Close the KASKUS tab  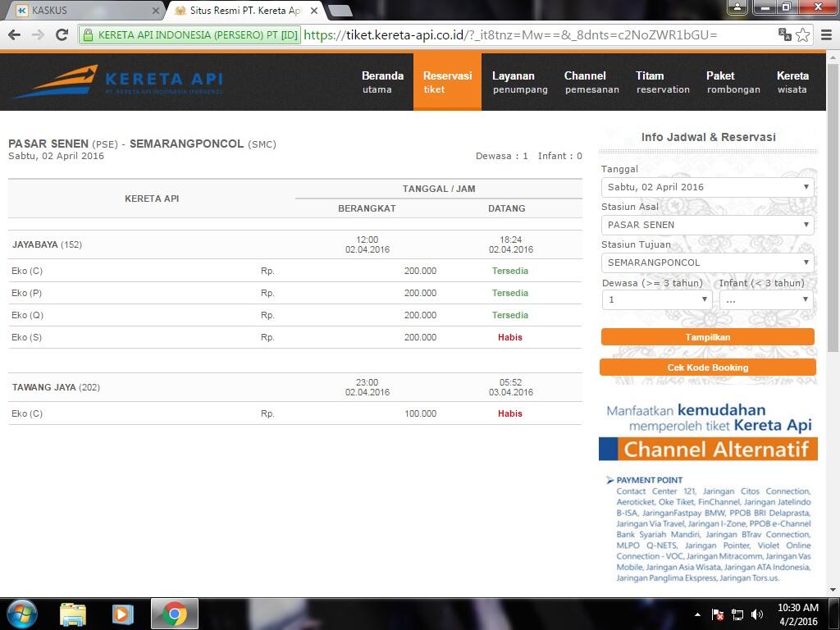155,10
